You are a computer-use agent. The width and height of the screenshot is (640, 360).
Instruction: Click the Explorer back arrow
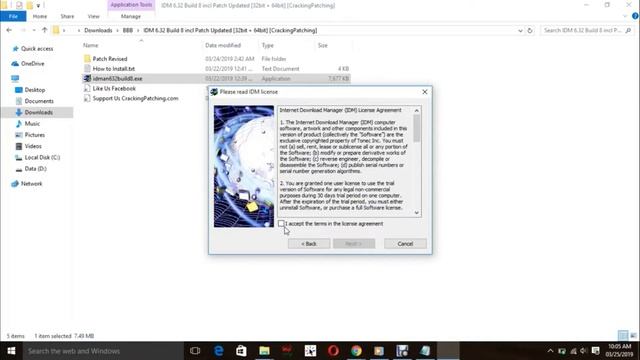tap(9, 30)
